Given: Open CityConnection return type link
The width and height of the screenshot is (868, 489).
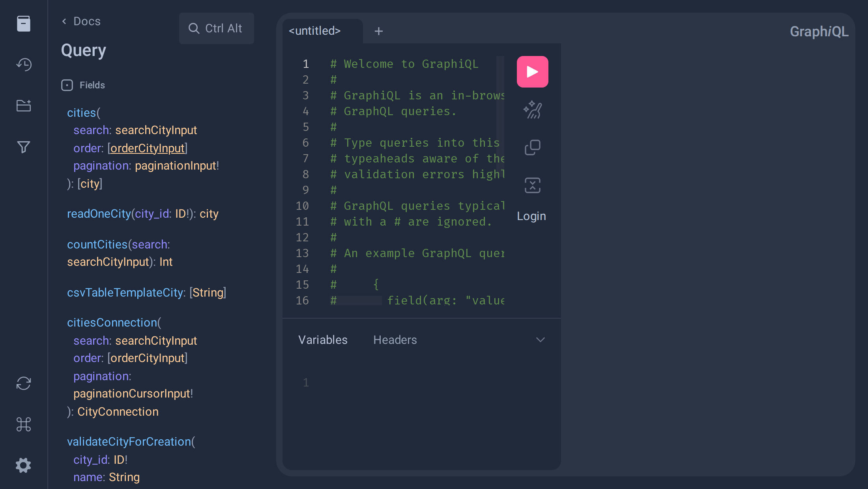Looking at the screenshot, I should click(x=118, y=412).
